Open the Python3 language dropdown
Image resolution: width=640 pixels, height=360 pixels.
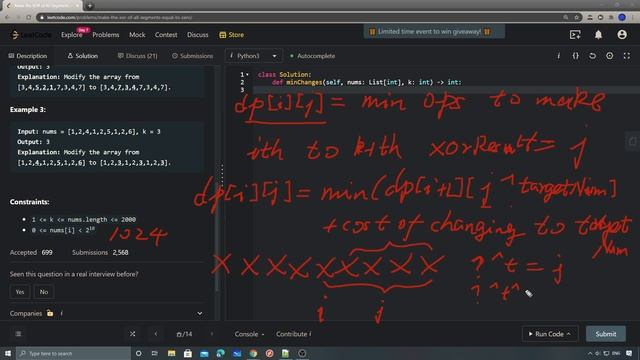pos(253,56)
